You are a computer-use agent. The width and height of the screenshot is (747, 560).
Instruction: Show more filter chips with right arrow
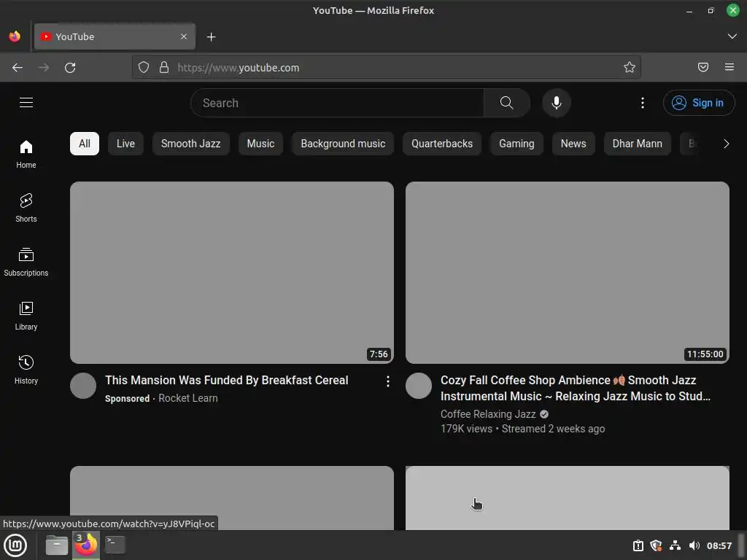click(726, 144)
